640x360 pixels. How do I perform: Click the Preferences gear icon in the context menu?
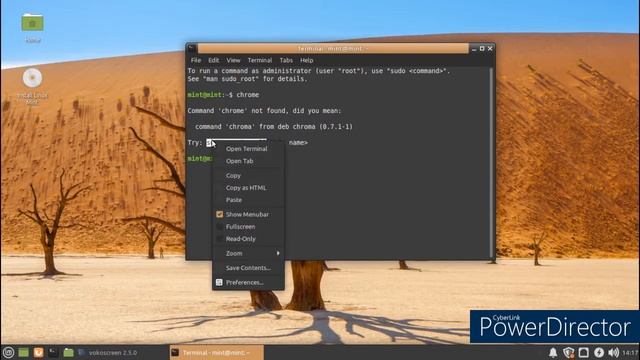[219, 282]
